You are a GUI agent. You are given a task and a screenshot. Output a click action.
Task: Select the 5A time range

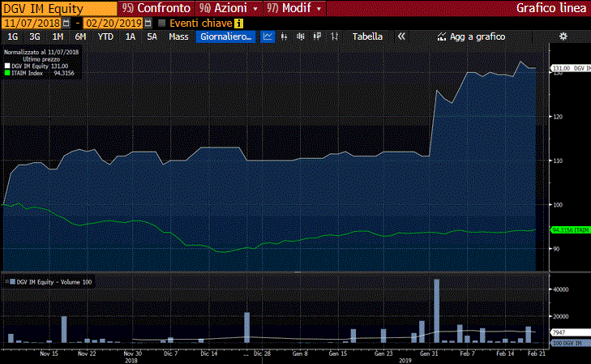point(152,36)
